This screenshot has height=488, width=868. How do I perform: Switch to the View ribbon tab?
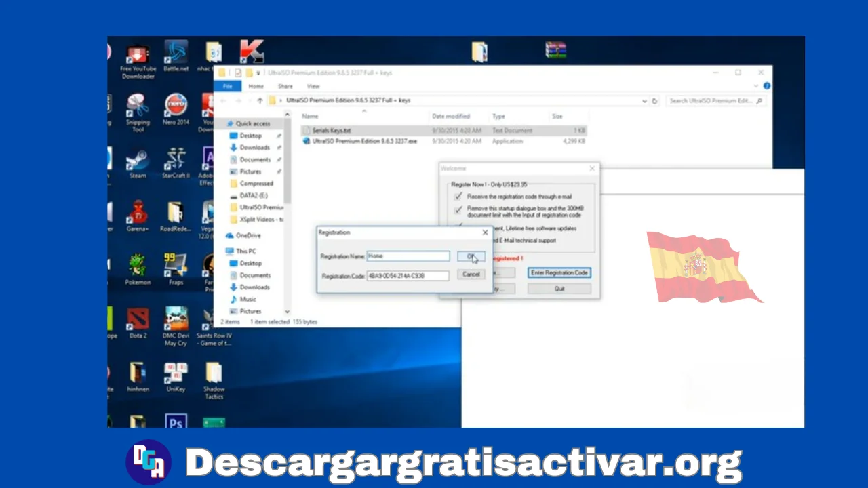click(313, 86)
